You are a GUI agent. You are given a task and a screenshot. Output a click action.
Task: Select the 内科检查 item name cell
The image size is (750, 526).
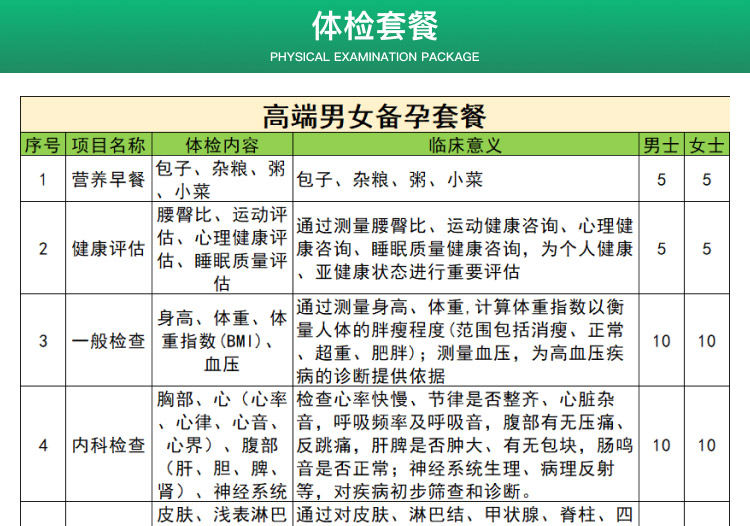click(x=109, y=444)
